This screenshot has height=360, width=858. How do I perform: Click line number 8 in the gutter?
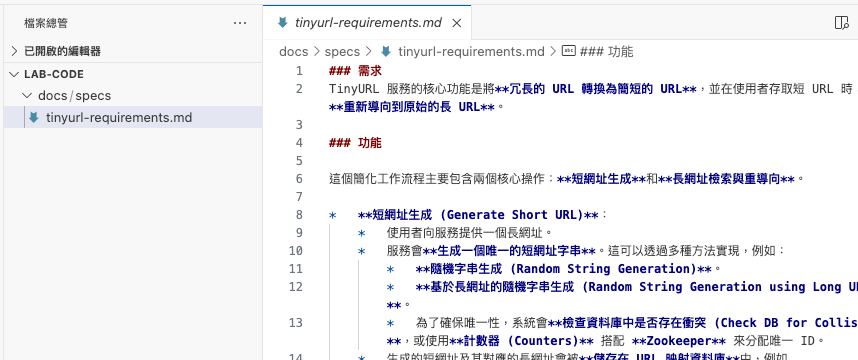coord(299,215)
